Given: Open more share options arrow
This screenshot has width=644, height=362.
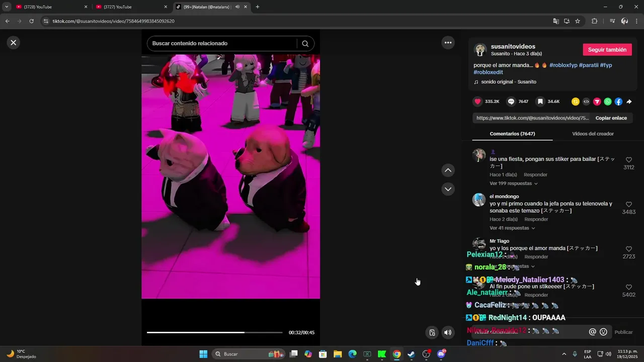Looking at the screenshot, I should pos(629,102).
